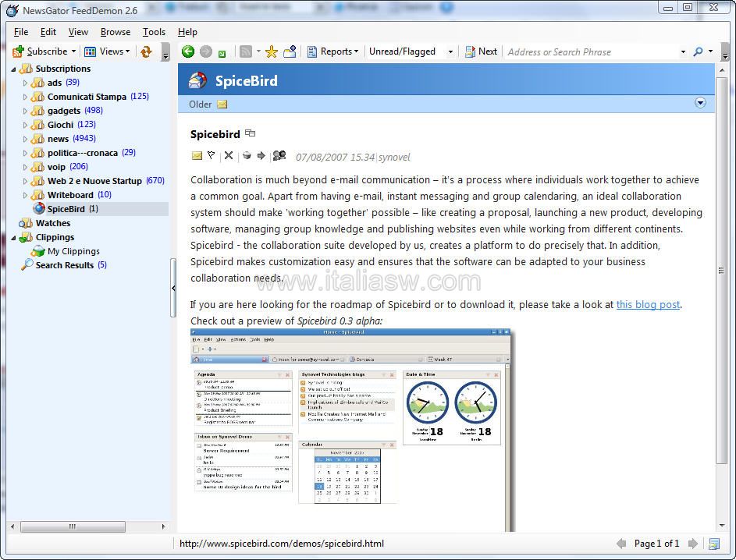The width and height of the screenshot is (736, 560).
Task: Click the yellow star favorites icon
Action: coord(272,51)
